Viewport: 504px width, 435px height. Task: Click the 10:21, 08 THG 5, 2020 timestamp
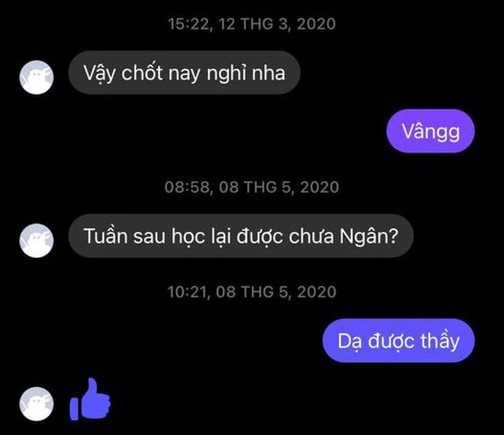click(x=252, y=292)
